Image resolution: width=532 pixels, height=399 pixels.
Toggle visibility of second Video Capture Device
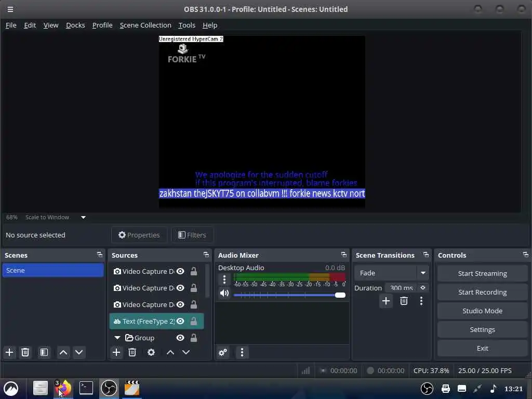tap(180, 288)
